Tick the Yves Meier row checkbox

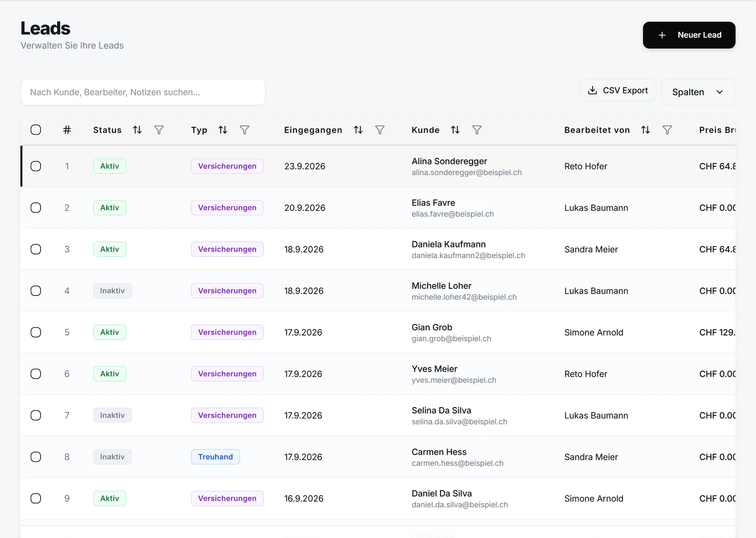pyautogui.click(x=36, y=374)
